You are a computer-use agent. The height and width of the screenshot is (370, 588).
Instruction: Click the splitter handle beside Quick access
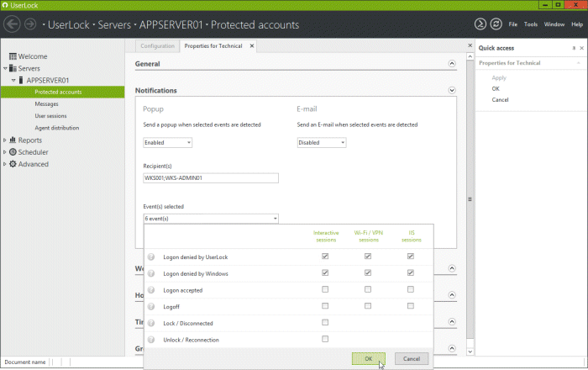click(x=470, y=199)
